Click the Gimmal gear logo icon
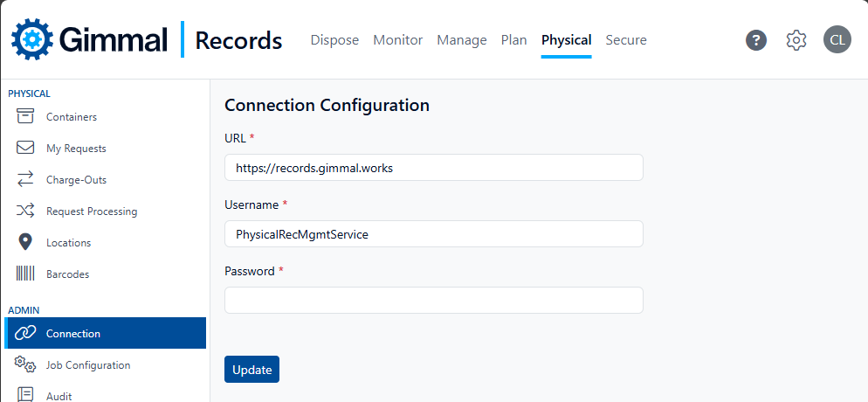 [32, 39]
